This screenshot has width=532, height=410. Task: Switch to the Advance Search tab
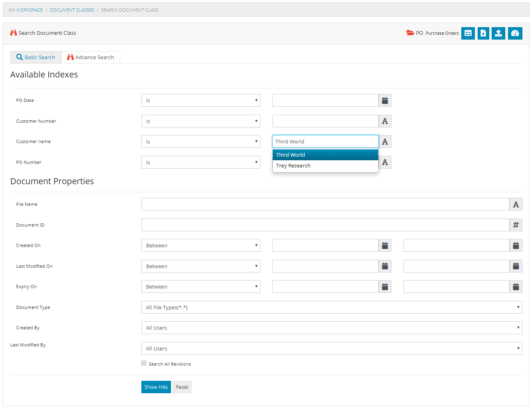91,58
